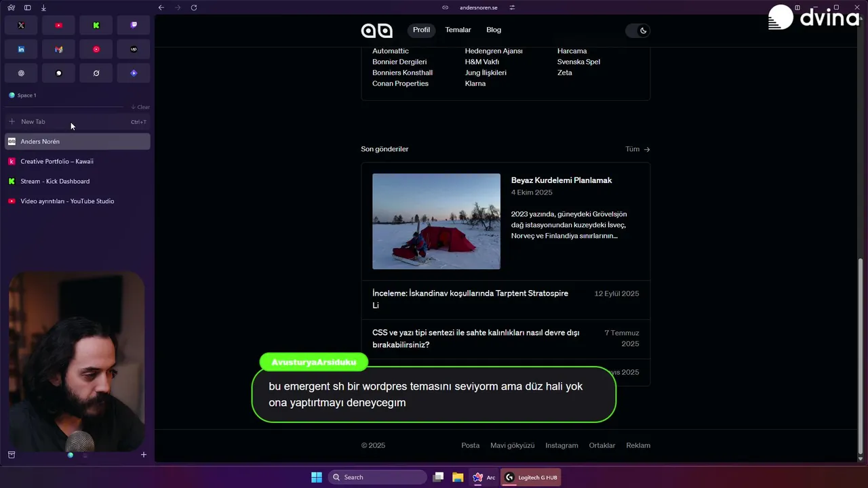Open the X (Twitter) pinned favorite
The image size is (868, 488).
[x=21, y=25]
